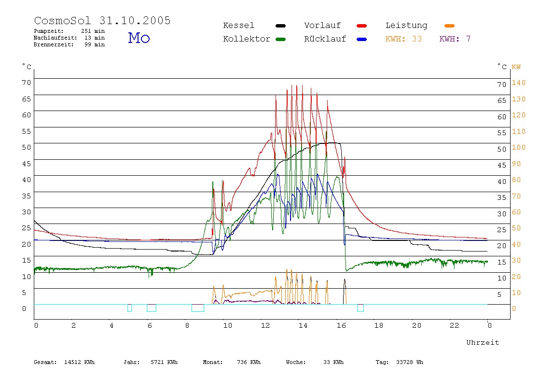Click the "Vorlauf" legend label
This screenshot has height=392, width=554.
tap(322, 26)
